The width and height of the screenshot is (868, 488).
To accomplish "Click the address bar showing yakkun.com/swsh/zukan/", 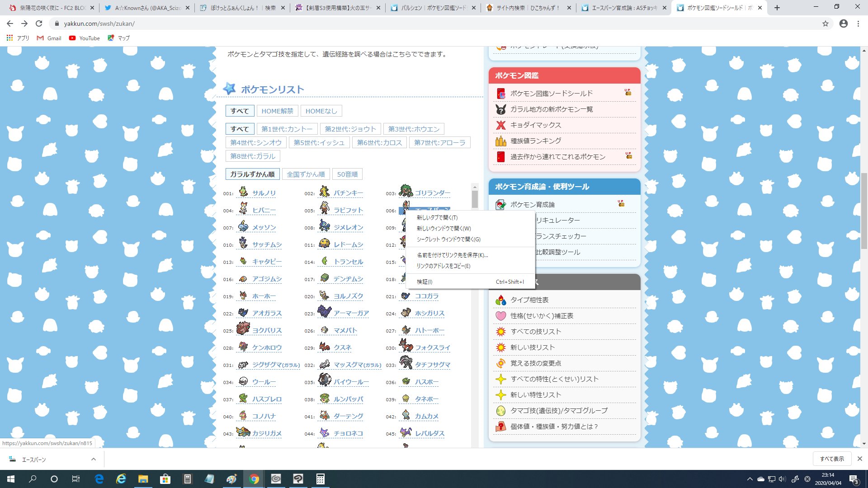I will click(x=434, y=23).
